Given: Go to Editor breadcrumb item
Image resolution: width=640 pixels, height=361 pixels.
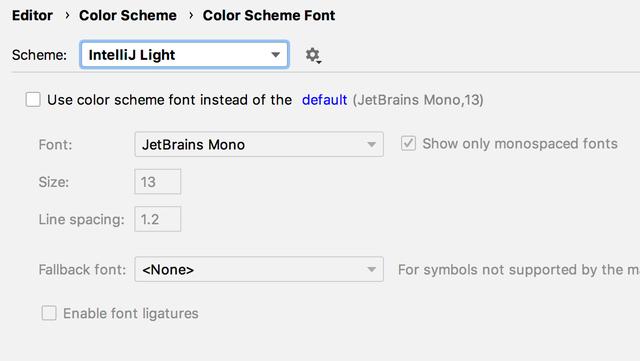Looking at the screenshot, I should (x=32, y=16).
